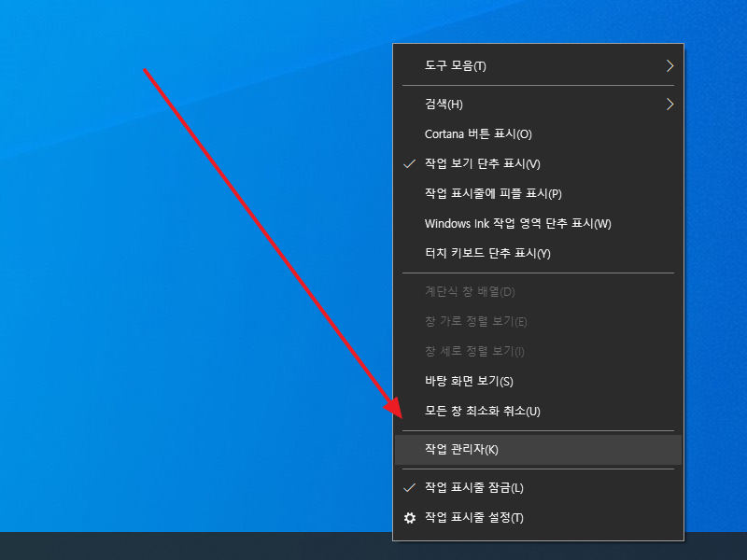
Task: Enable Windows Ink 작업 영역 단추 표시(W)
Action: click(x=539, y=223)
